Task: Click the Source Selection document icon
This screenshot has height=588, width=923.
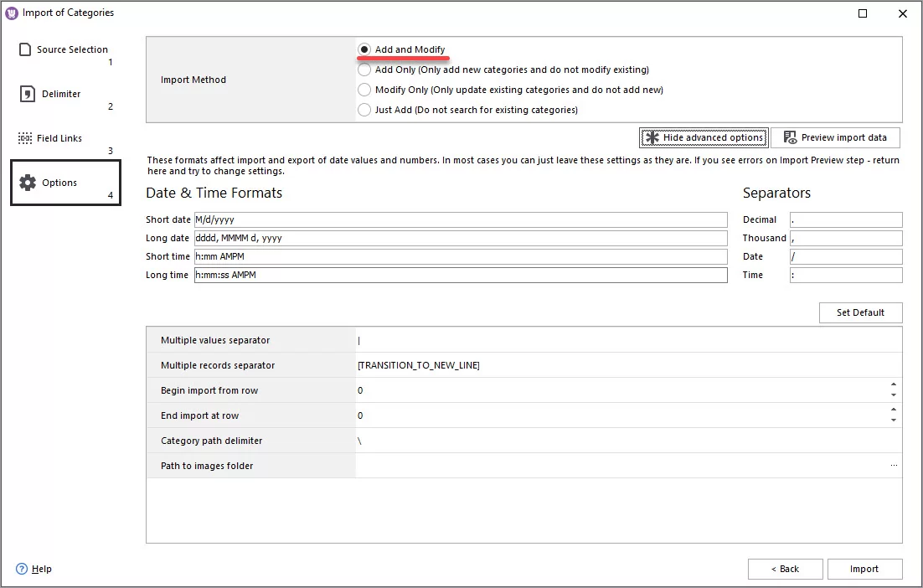Action: point(24,49)
